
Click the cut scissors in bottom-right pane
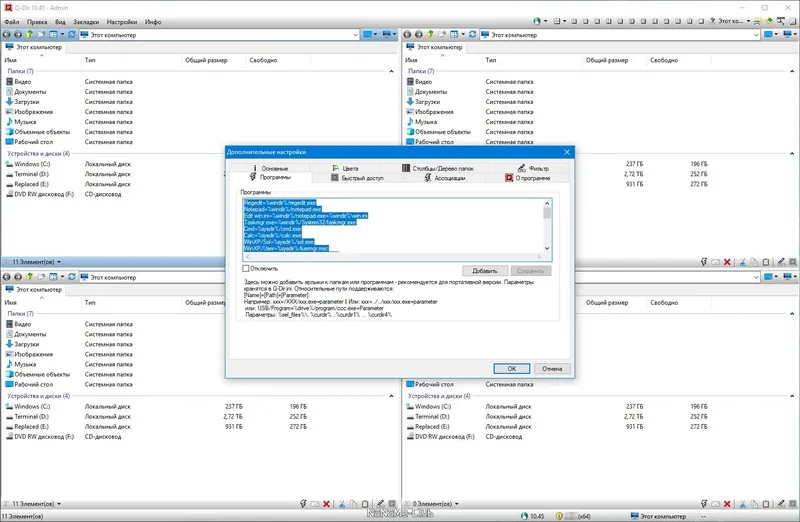[743, 504]
